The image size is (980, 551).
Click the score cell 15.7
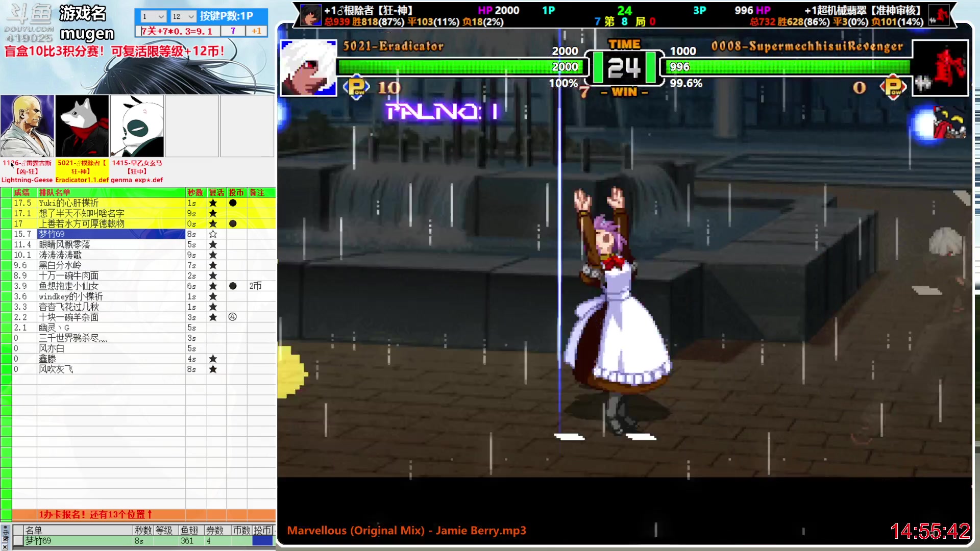pyautogui.click(x=24, y=234)
